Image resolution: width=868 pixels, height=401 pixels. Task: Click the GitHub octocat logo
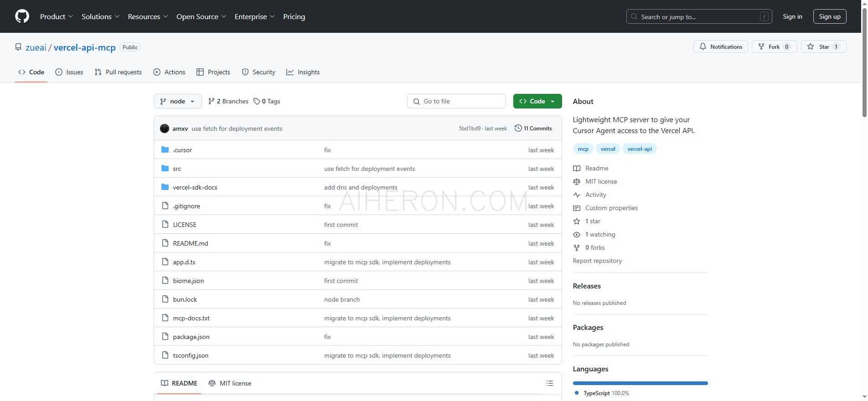tap(22, 16)
